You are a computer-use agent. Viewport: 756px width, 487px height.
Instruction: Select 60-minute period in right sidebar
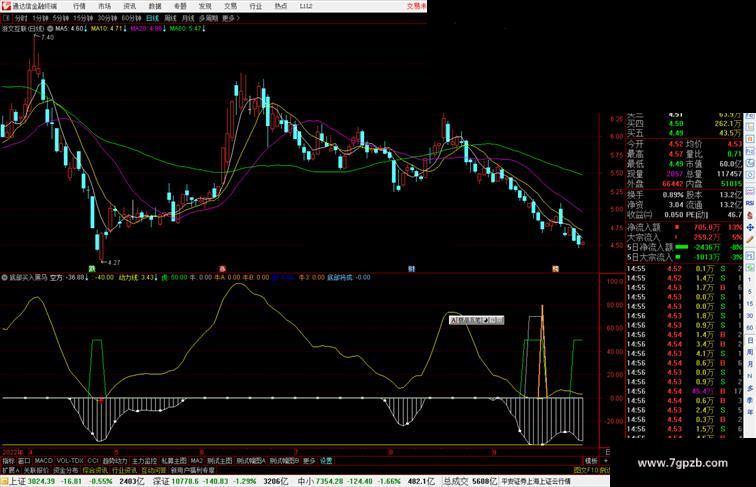[750, 328]
